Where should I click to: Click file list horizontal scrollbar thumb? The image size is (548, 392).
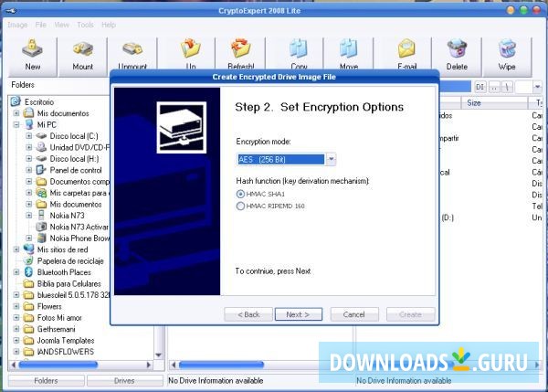[x=221, y=366]
